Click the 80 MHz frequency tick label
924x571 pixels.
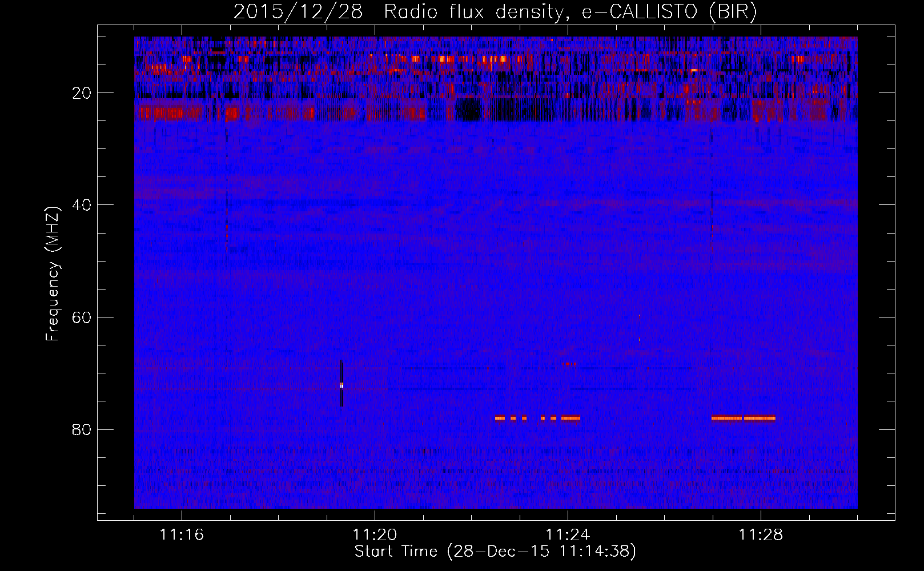82,429
